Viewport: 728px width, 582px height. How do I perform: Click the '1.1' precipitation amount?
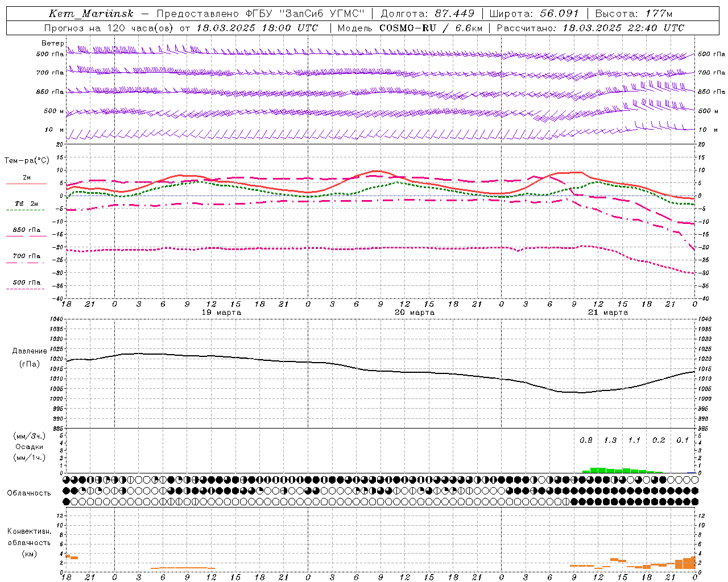(634, 440)
